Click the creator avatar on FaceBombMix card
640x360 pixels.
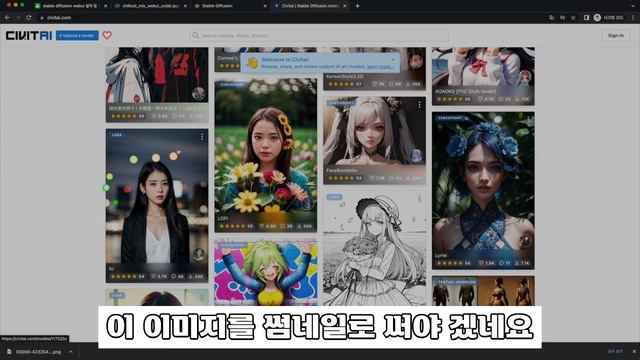tap(416, 156)
